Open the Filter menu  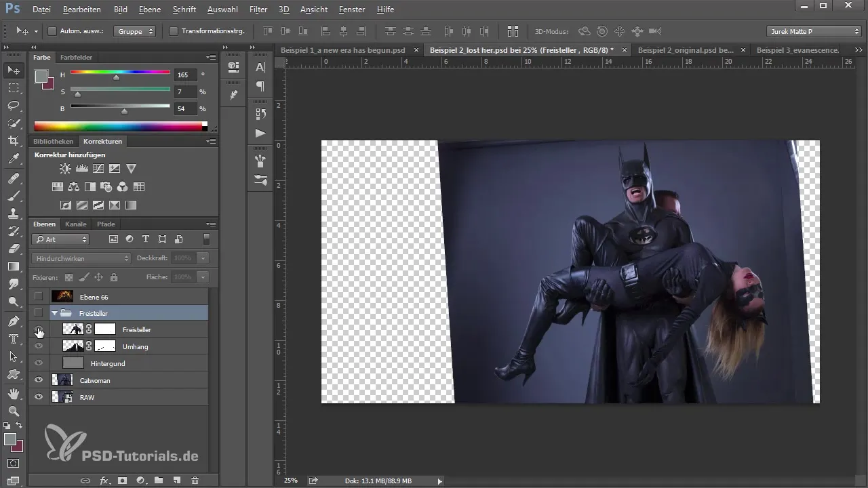(x=258, y=9)
